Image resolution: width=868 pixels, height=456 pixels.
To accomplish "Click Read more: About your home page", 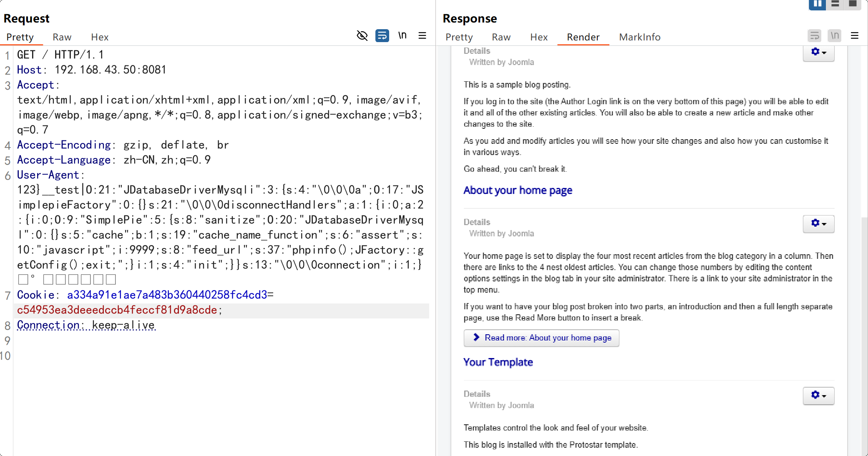I will [541, 338].
